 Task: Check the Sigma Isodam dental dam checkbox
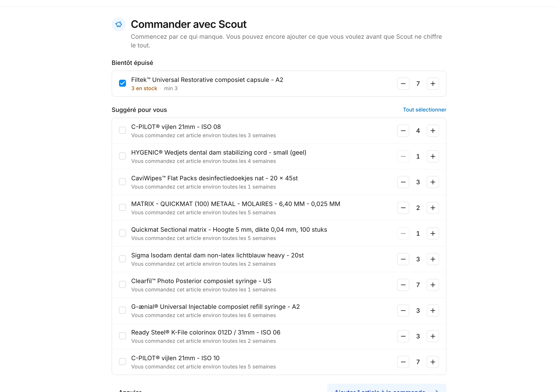click(x=122, y=259)
